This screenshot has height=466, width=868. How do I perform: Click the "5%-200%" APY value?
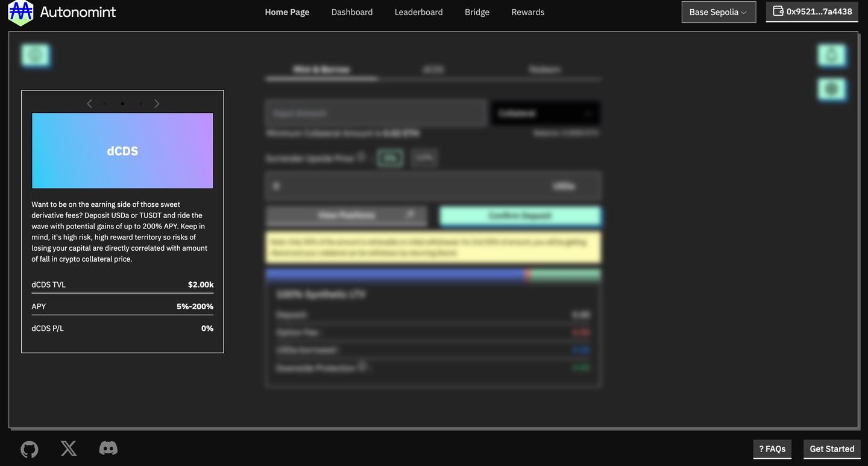click(x=195, y=306)
